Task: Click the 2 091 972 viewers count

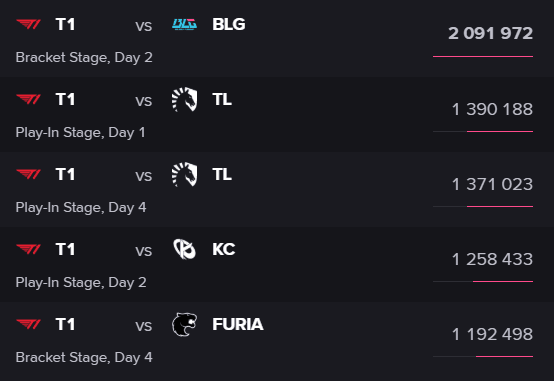Action: 490,34
